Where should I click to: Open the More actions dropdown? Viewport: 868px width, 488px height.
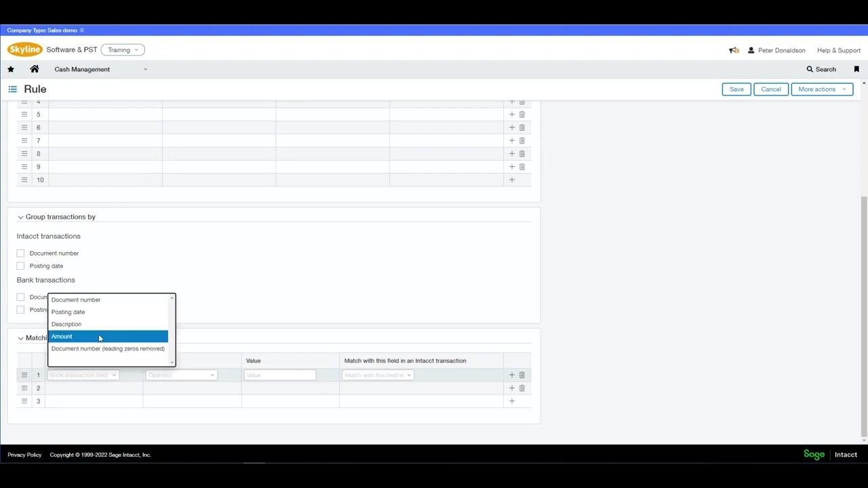822,89
